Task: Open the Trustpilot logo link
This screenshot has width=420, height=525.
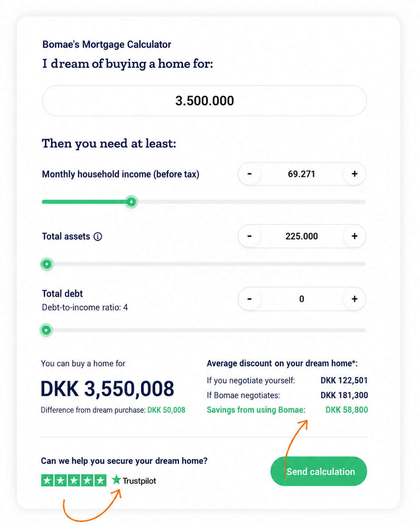Action: pyautogui.click(x=134, y=480)
